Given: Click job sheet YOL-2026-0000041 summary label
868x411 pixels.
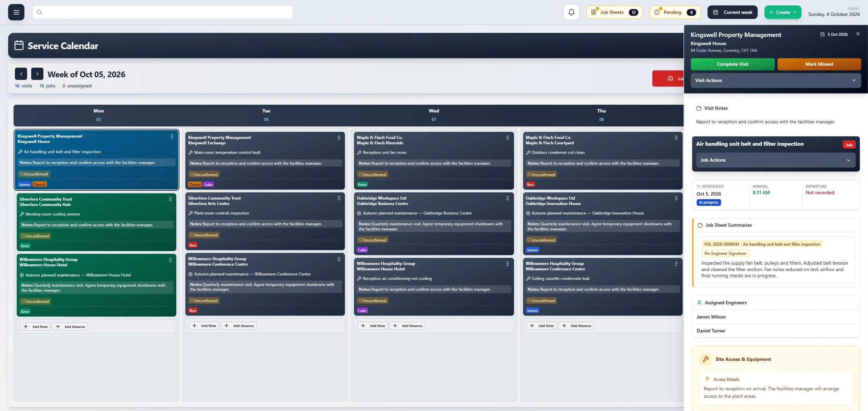Looking at the screenshot, I should coord(762,244).
